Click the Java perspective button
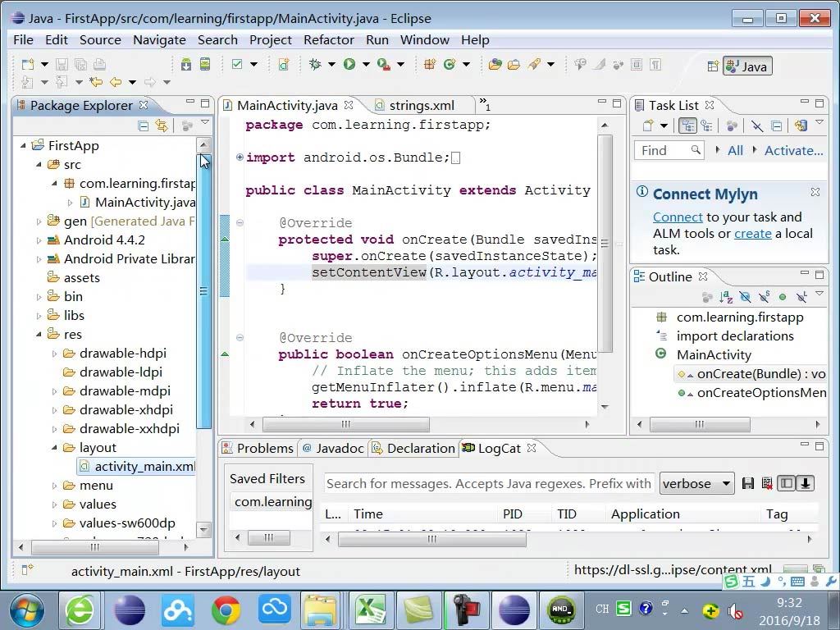Screen dimensions: 840x630 [748, 66]
